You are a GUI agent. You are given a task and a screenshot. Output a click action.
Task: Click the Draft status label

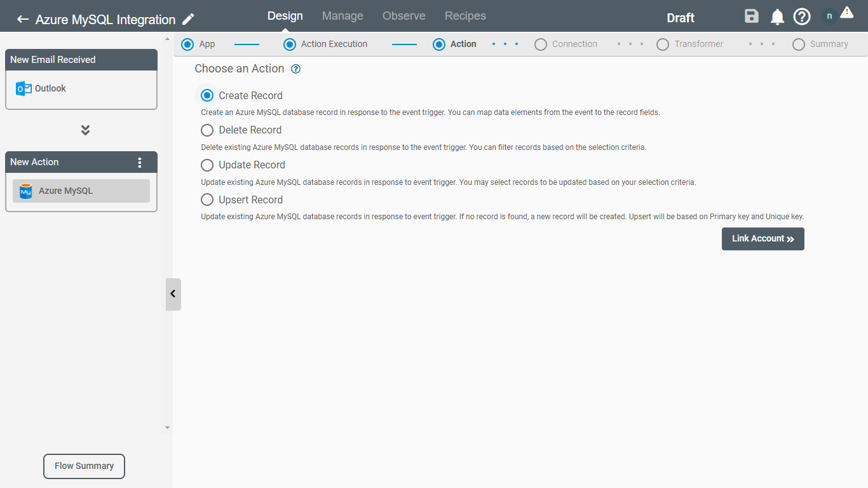681,18
